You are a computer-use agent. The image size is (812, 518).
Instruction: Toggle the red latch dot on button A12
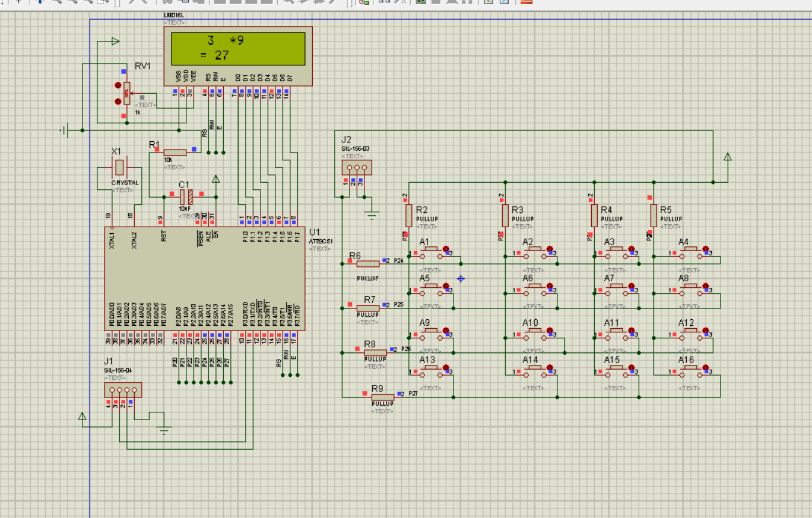click(x=706, y=330)
